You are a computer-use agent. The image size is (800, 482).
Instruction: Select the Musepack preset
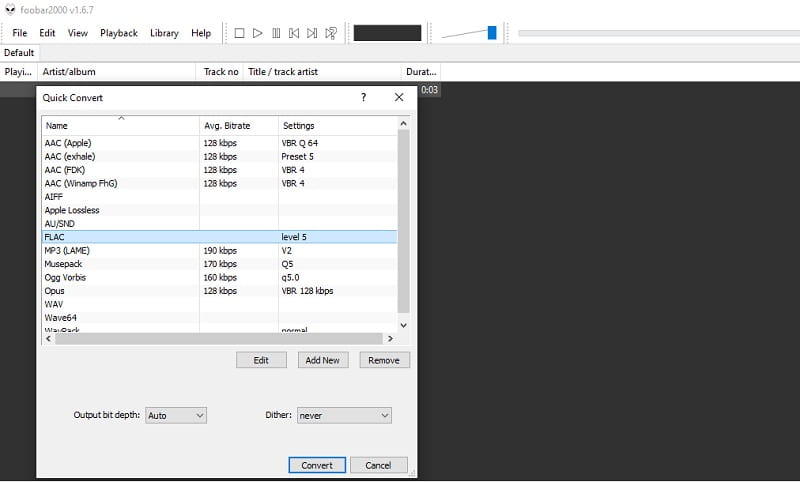click(219, 264)
